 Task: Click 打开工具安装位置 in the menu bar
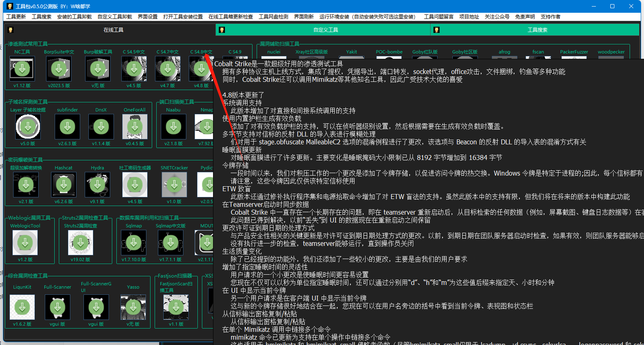pos(183,17)
